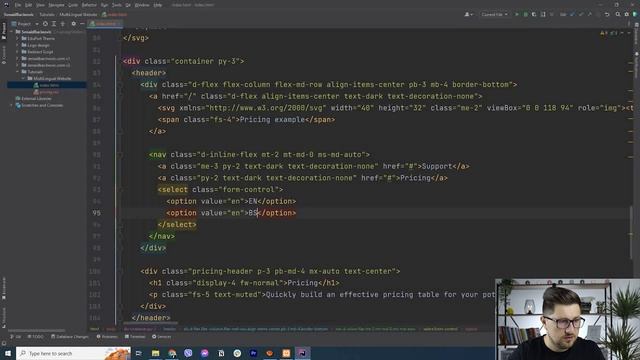Open the Refactor menu
Image resolution: width=640 pixels, height=360 pixels.
(x=89, y=5)
